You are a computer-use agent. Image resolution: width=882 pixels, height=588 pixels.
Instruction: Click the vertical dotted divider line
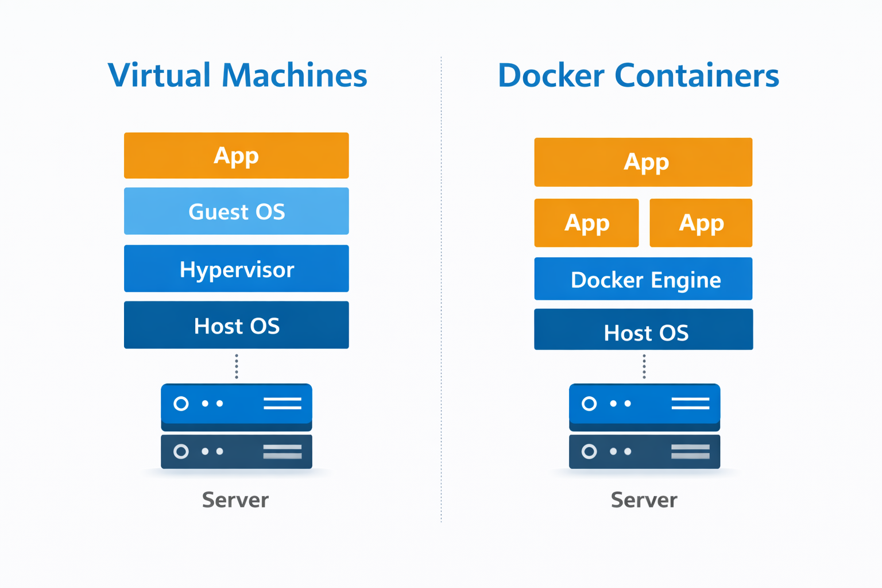click(x=441, y=287)
